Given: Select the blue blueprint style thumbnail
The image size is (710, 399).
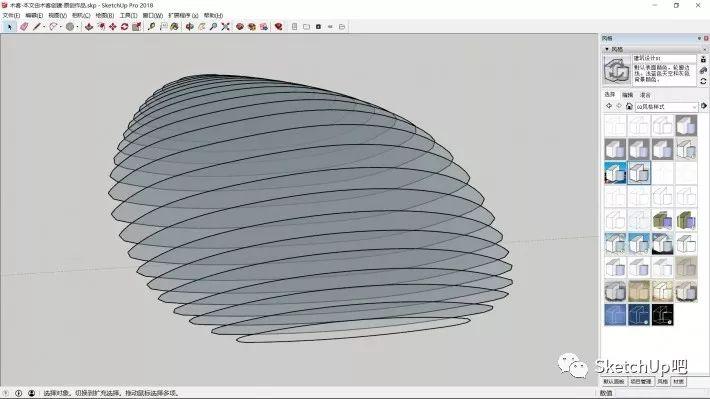Looking at the screenshot, I should point(615,315).
